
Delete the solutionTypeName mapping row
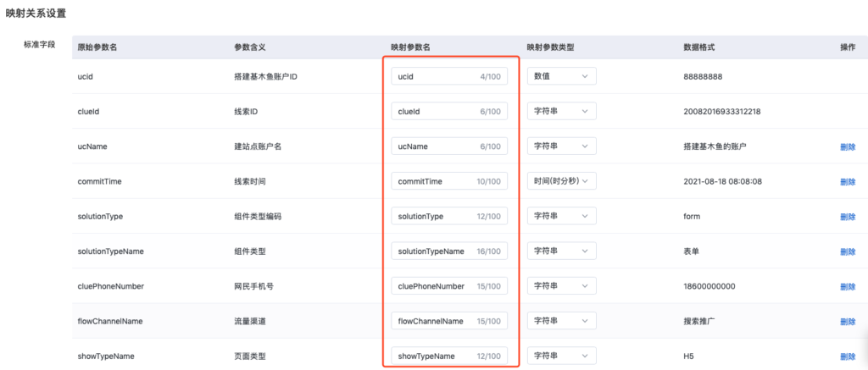click(847, 251)
